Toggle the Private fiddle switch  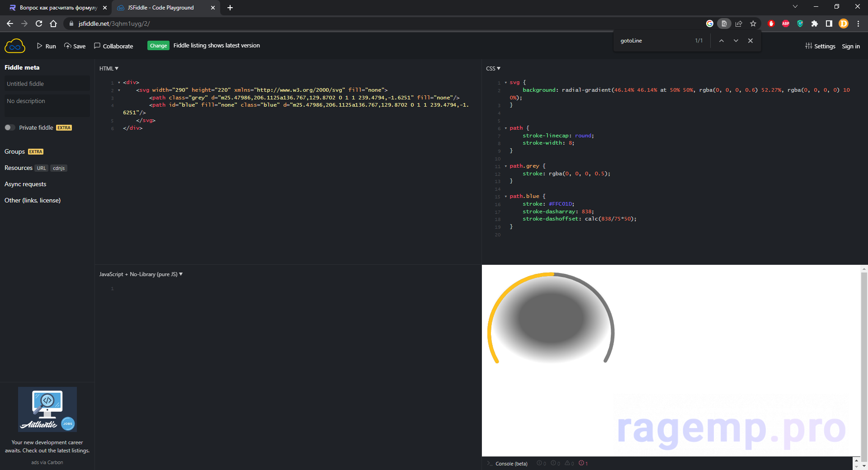coord(9,127)
